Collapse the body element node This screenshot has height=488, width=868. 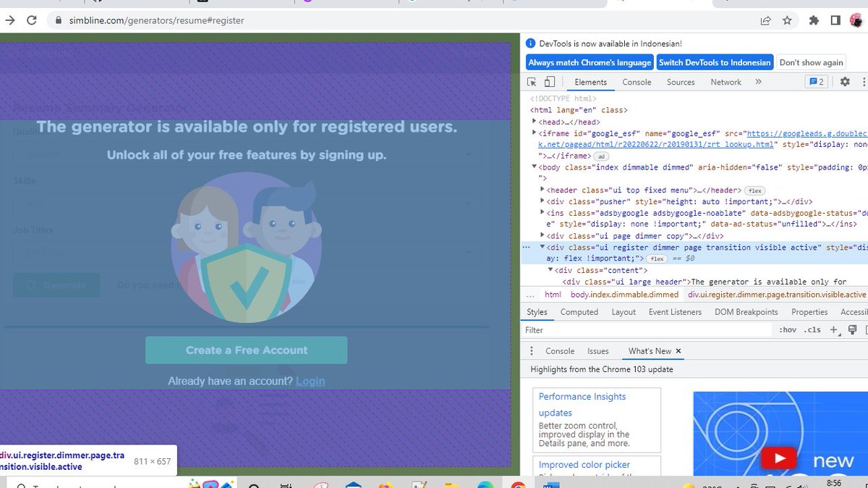point(535,167)
